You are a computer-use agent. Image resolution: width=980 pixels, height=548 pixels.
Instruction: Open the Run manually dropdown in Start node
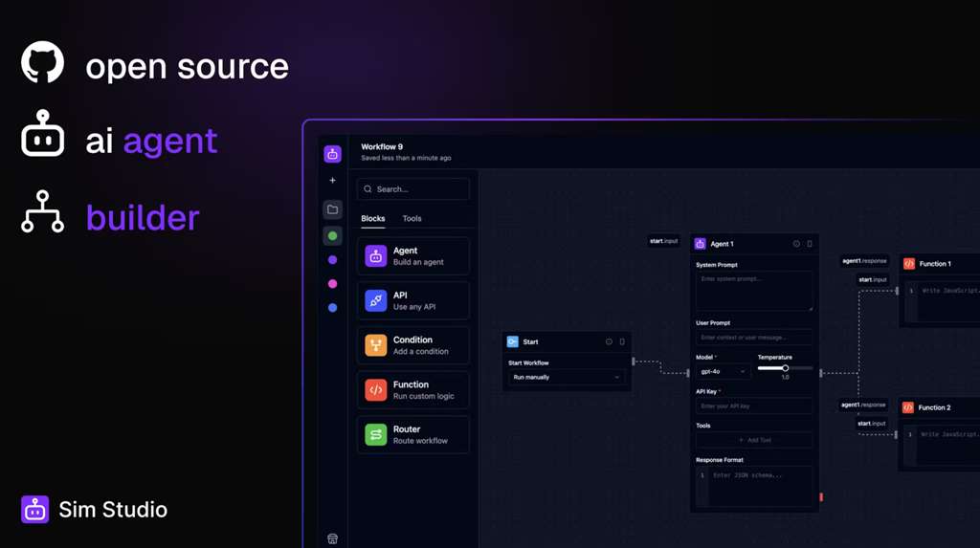(567, 378)
